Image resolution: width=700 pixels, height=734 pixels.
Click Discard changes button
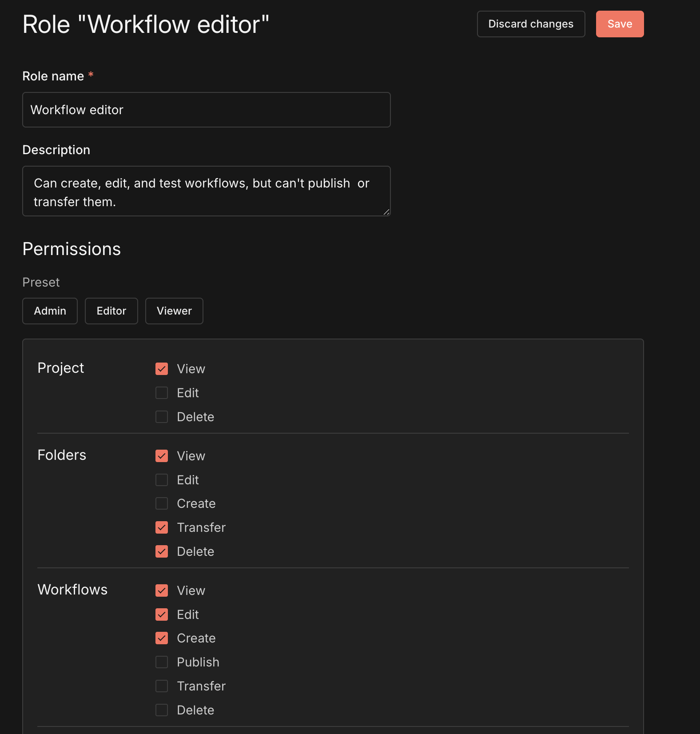(530, 24)
